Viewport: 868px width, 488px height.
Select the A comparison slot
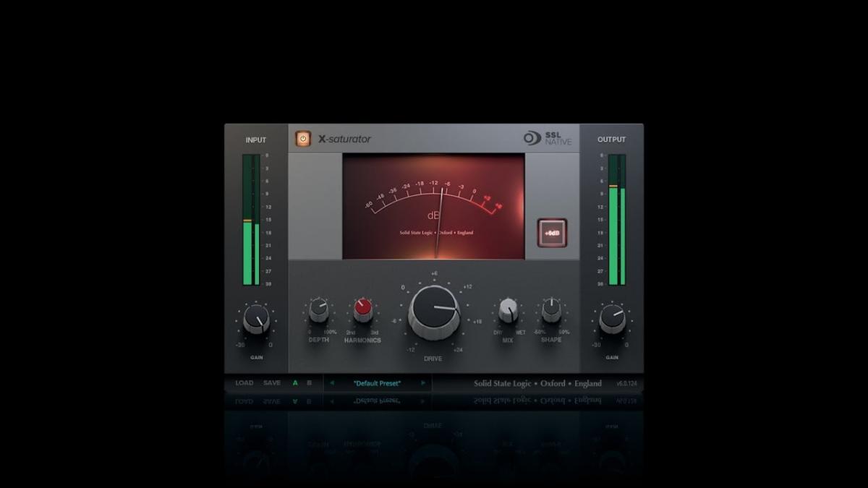coord(295,383)
